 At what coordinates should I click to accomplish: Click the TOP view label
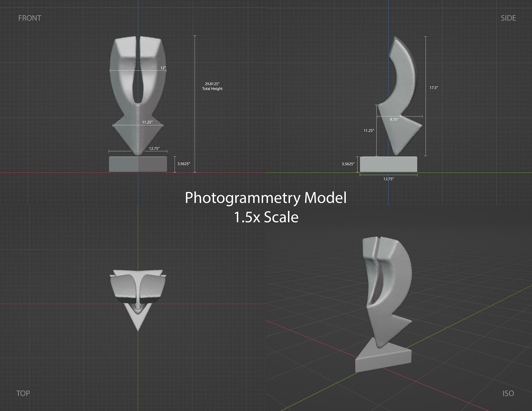point(23,393)
